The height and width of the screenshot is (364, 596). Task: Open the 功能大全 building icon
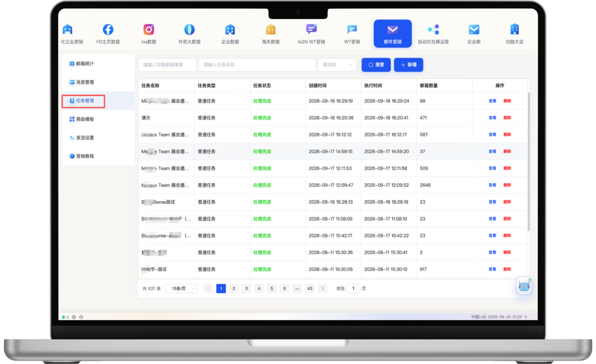tap(515, 30)
